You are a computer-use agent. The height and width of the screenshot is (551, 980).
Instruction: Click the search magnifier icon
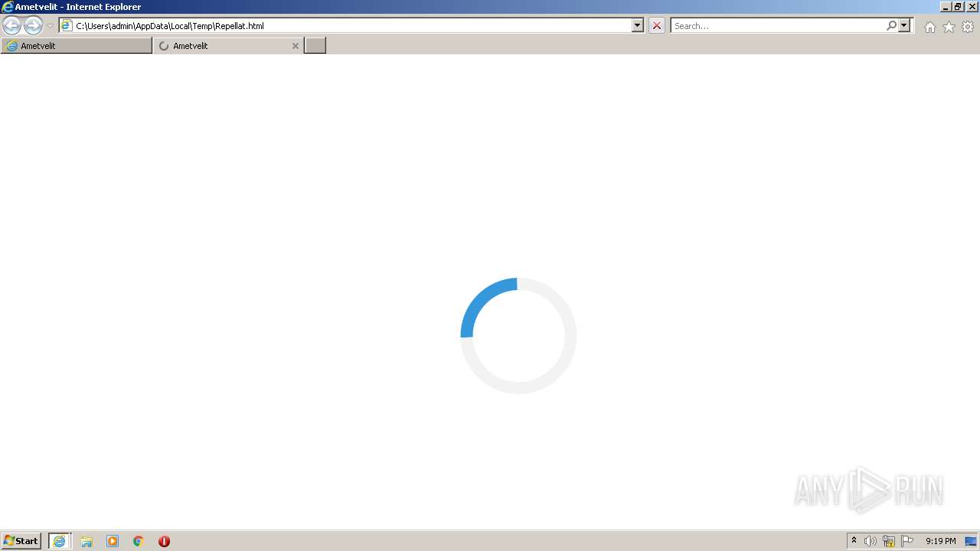(891, 25)
